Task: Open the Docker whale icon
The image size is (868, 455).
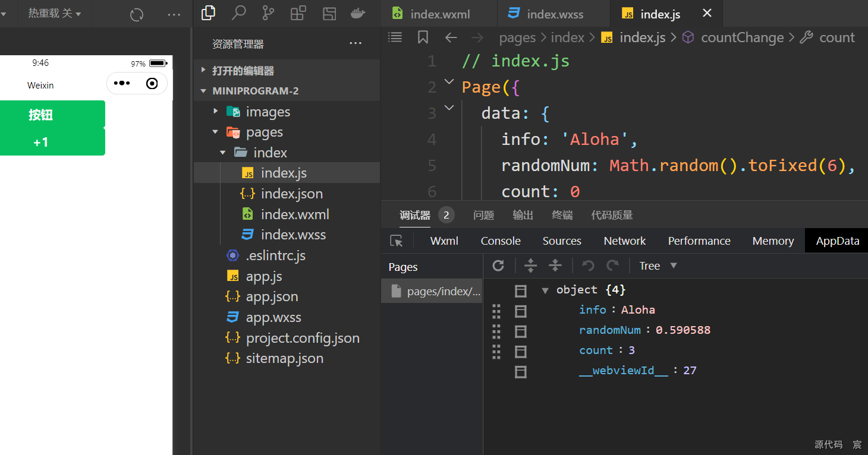Action: point(358,13)
